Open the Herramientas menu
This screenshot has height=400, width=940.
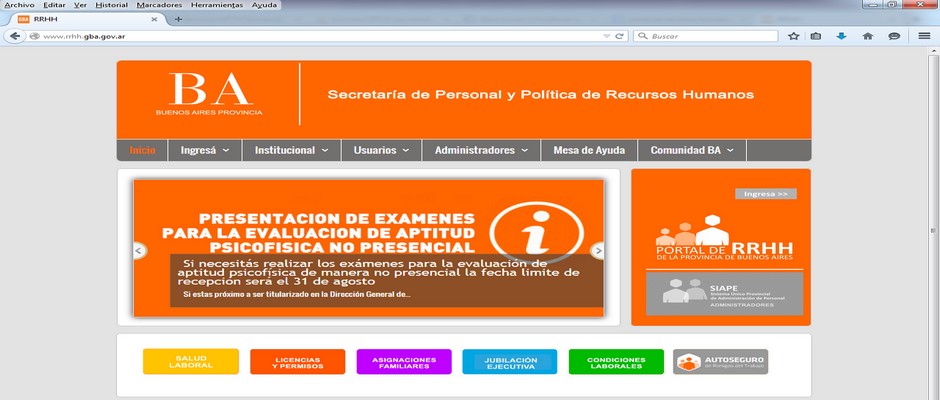[x=217, y=5]
